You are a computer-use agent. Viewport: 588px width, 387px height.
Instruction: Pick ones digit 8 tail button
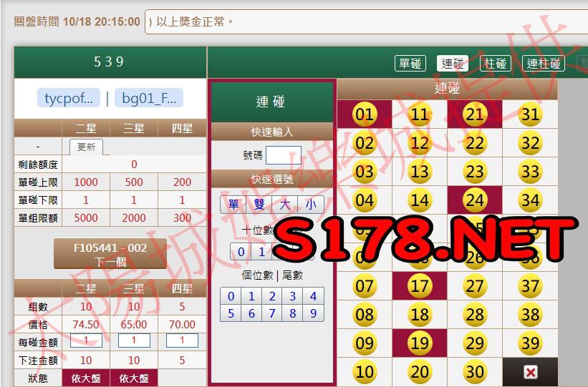(293, 313)
